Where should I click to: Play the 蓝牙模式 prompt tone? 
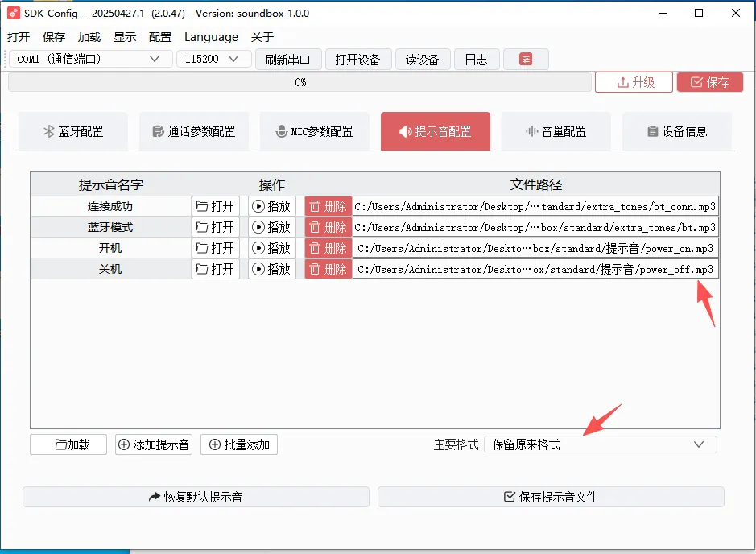click(x=272, y=227)
